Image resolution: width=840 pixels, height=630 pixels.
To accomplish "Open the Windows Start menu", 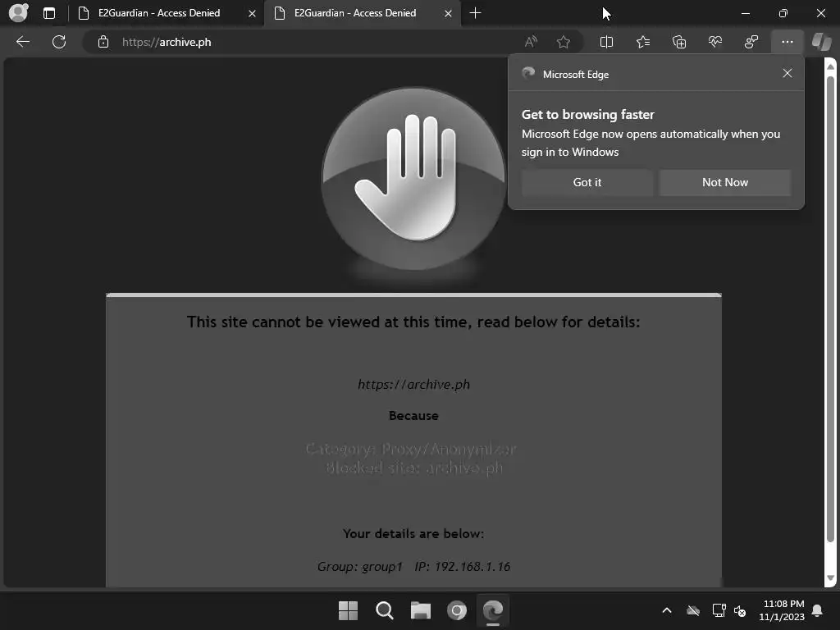I will [x=348, y=610].
